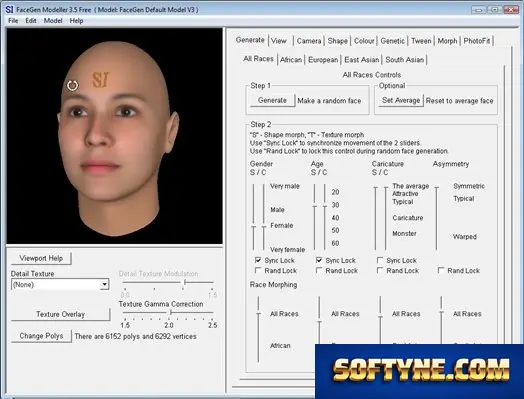This screenshot has width=524, height=399.
Task: Check Asymmetry Rand Lock box
Action: pyautogui.click(x=441, y=270)
